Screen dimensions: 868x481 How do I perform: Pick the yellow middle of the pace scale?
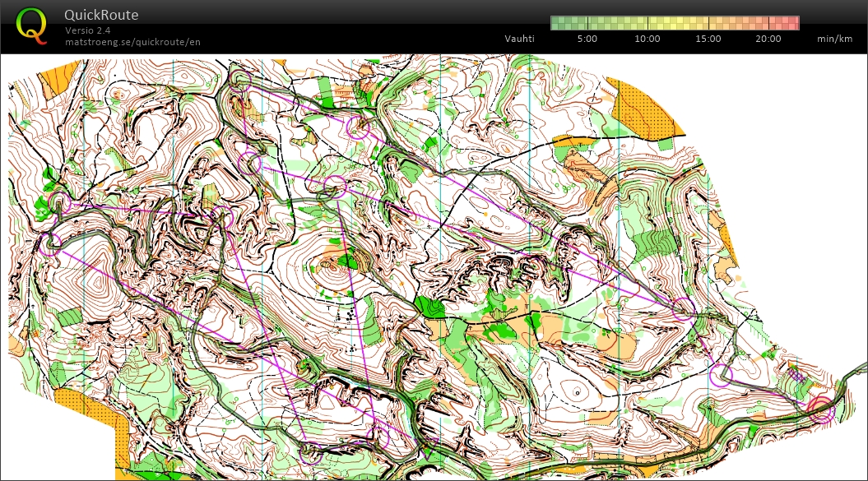click(x=675, y=23)
